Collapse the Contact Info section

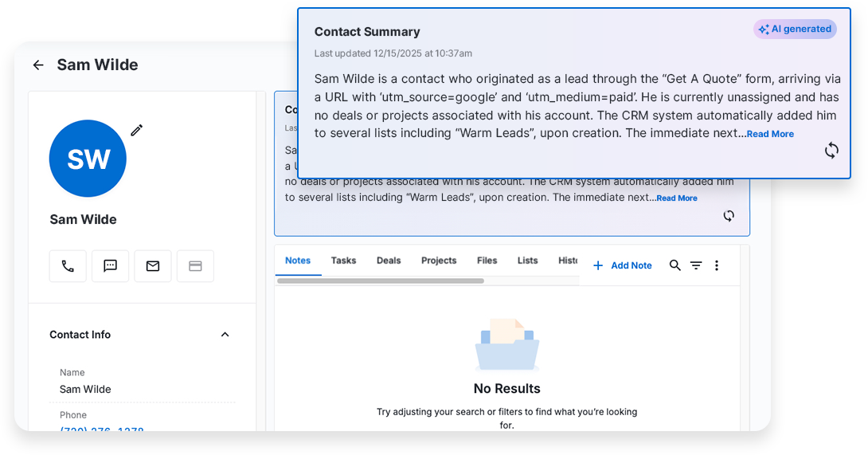coord(225,335)
